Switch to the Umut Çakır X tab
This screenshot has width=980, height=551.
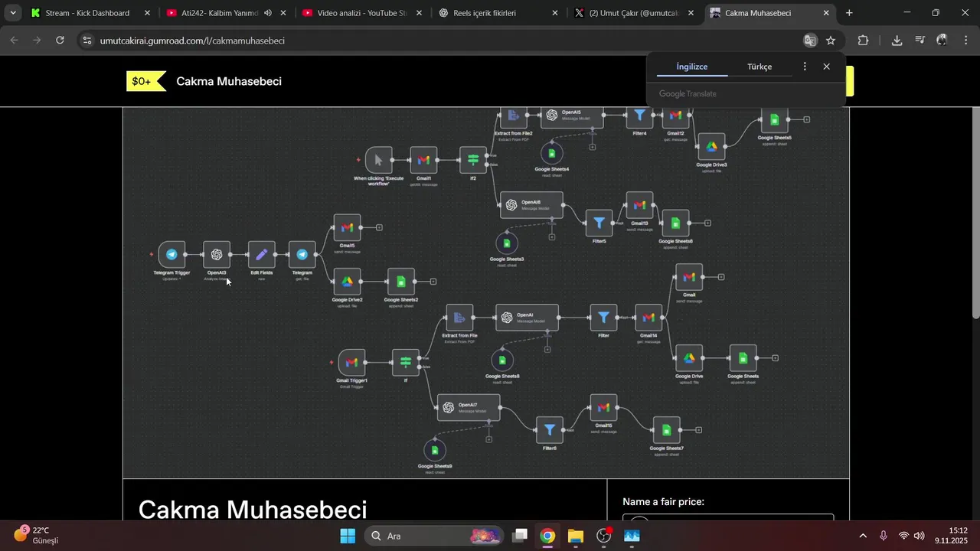[634, 13]
